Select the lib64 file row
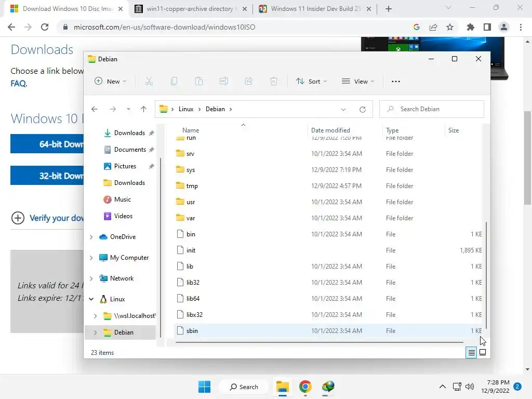532x399 pixels. tap(328, 299)
